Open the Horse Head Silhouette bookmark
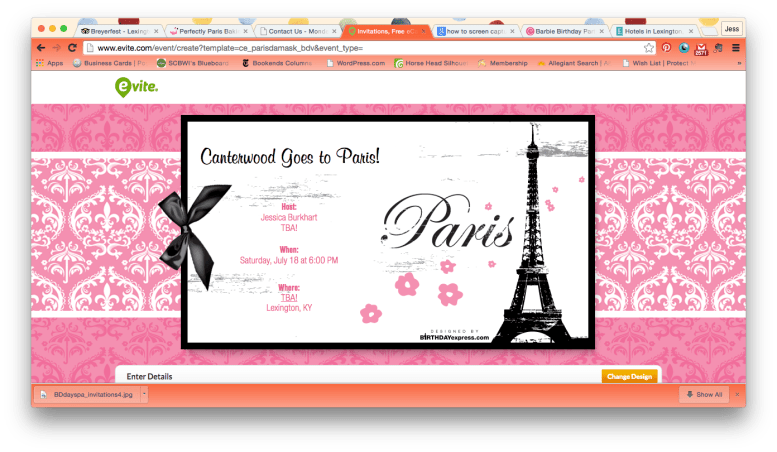The width and height of the screenshot is (777, 452). 431,63
